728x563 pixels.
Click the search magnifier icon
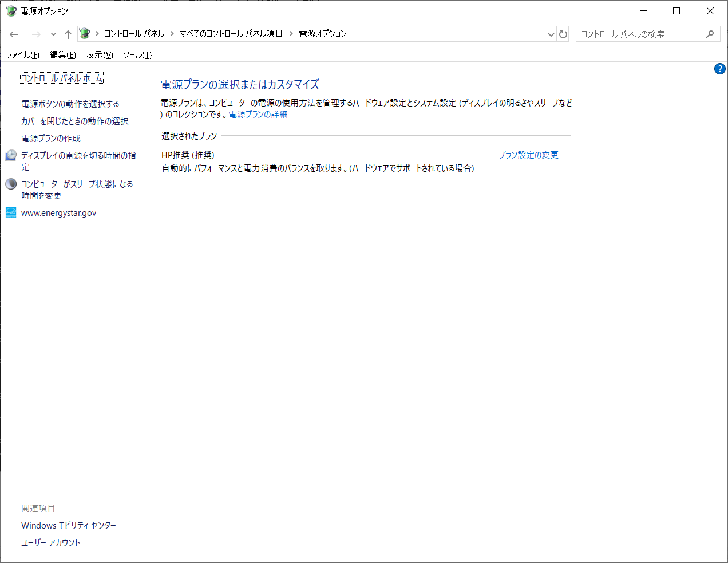click(x=710, y=34)
